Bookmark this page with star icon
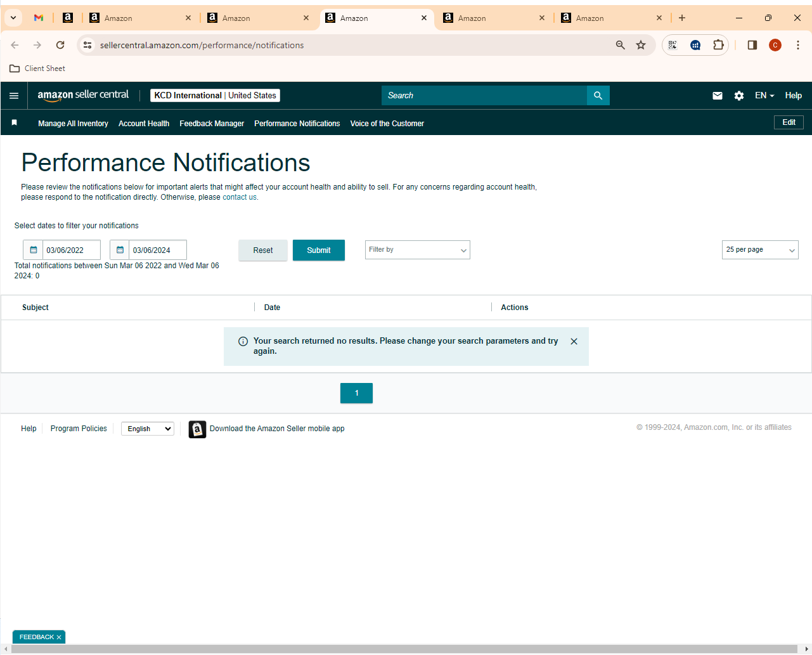 click(x=641, y=45)
